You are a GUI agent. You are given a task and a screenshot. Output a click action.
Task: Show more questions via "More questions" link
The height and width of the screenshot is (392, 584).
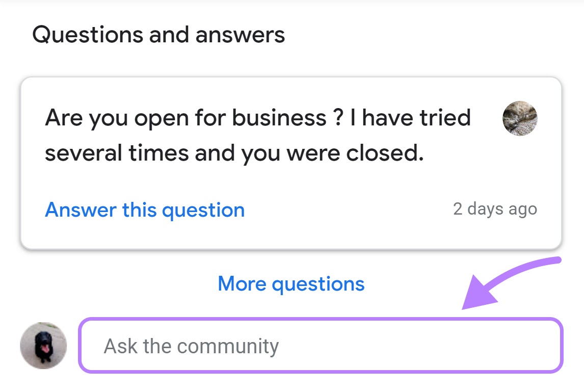[291, 283]
